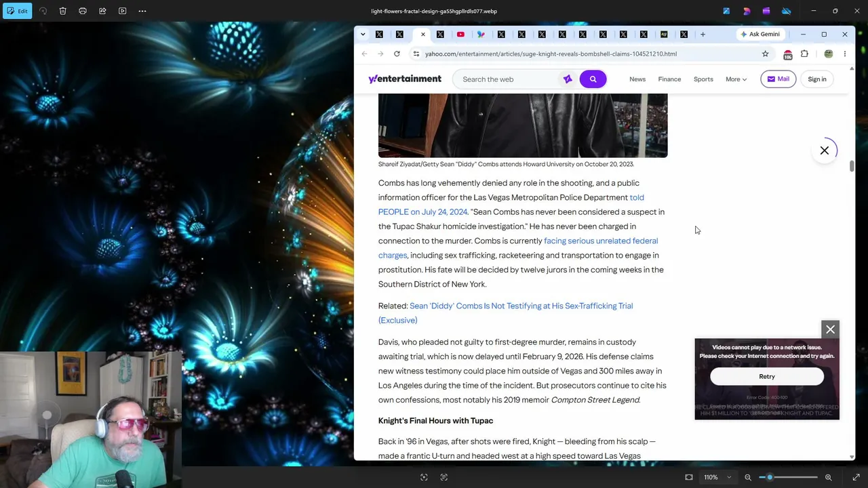Click the webcam overlay thumbnail

(91, 420)
